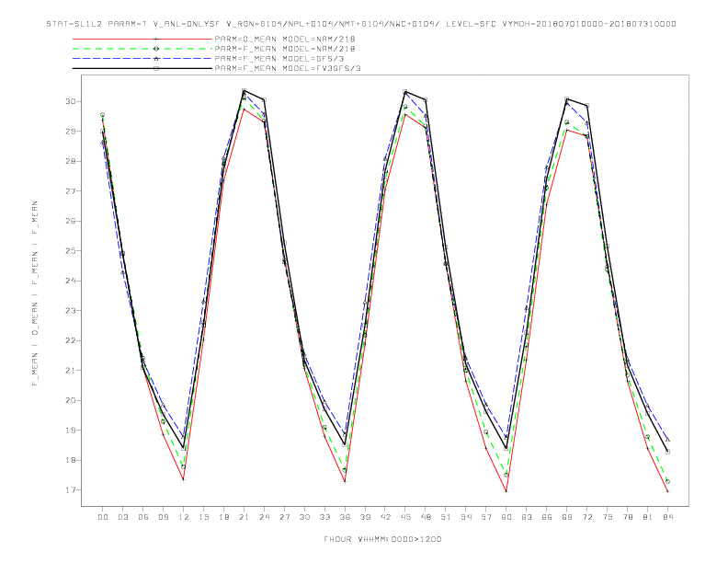Click y-axis tick label 20
The image size is (728, 563).
[x=71, y=400]
